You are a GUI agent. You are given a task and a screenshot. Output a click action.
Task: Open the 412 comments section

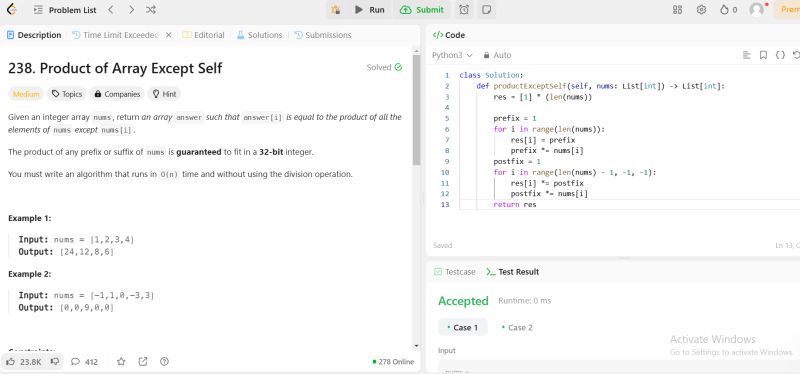84,361
